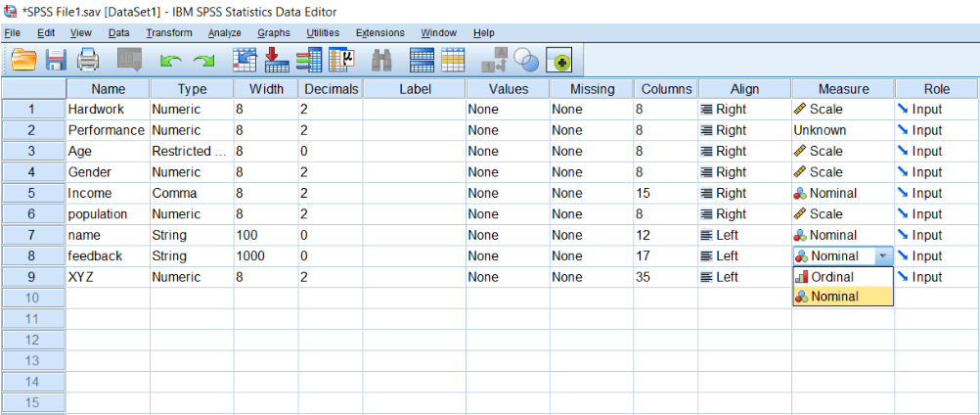Click the Performance Unknown measure cell
The width and height of the screenshot is (980, 415).
coord(843,130)
